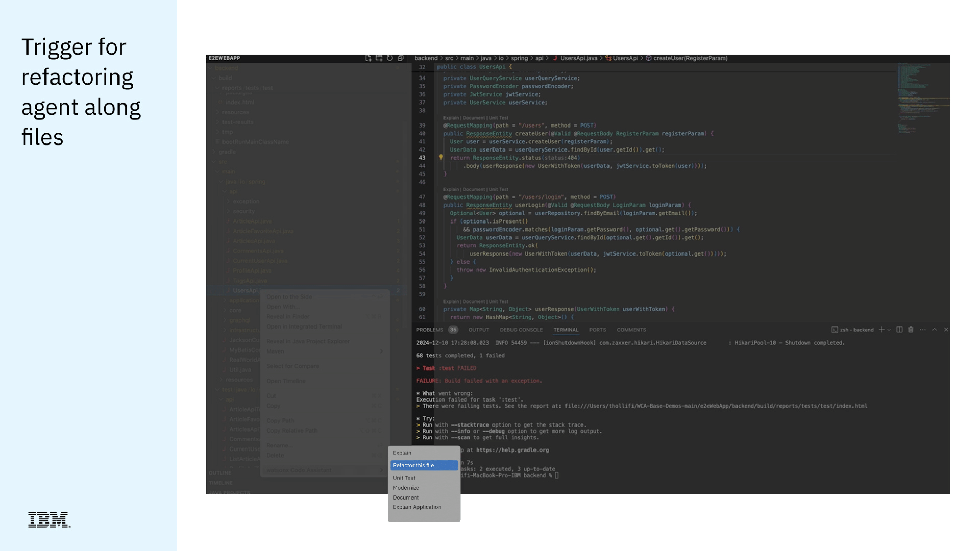Click the plus icon to add new terminal

[x=881, y=329]
